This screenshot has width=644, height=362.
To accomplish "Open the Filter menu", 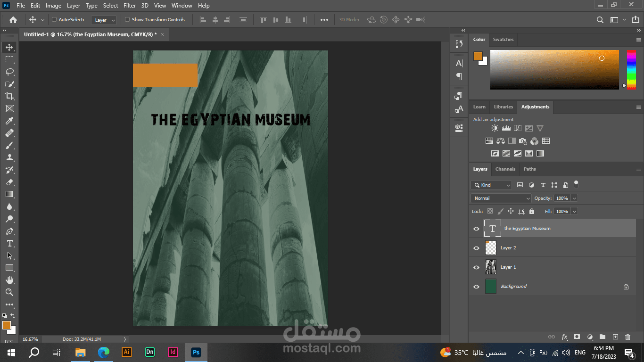I will (130, 6).
